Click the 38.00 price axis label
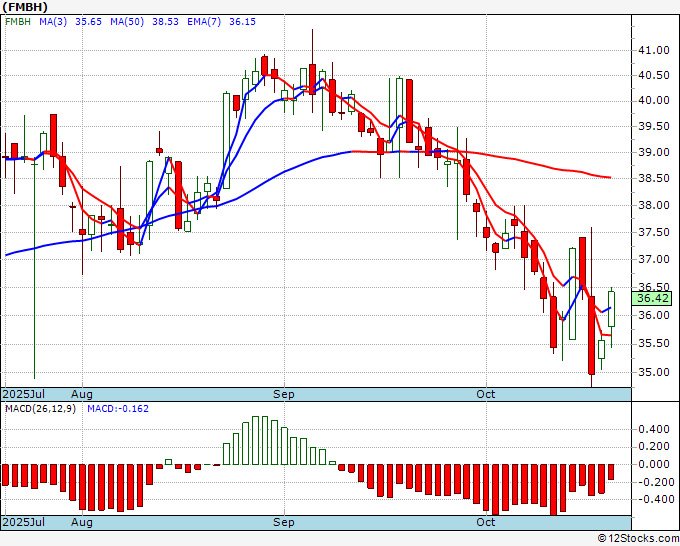Screen dimensions: 680x546 (654, 206)
